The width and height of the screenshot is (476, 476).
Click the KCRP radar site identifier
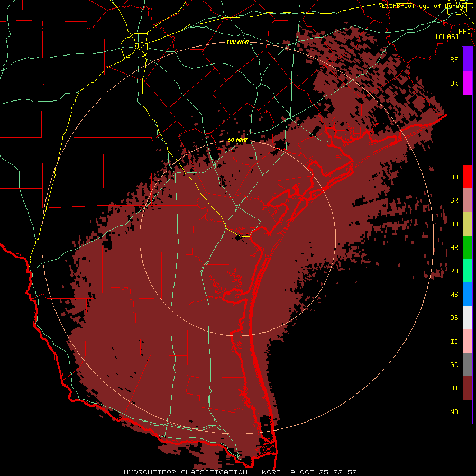click(272, 472)
